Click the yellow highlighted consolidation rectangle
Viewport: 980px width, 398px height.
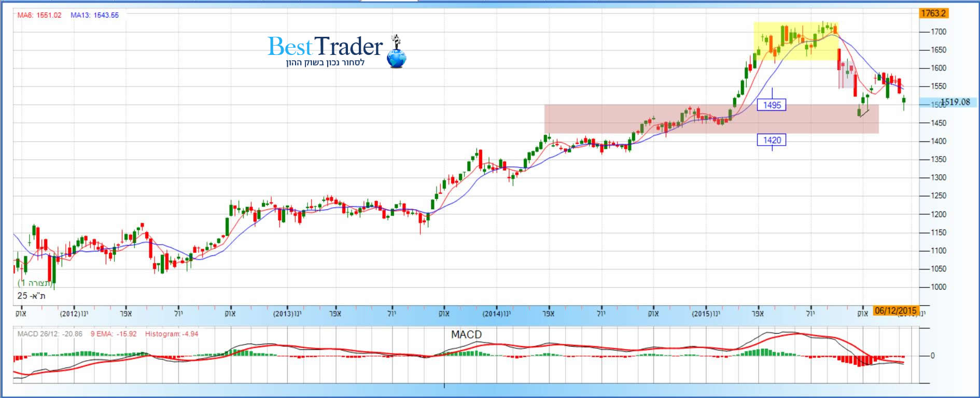[795, 41]
